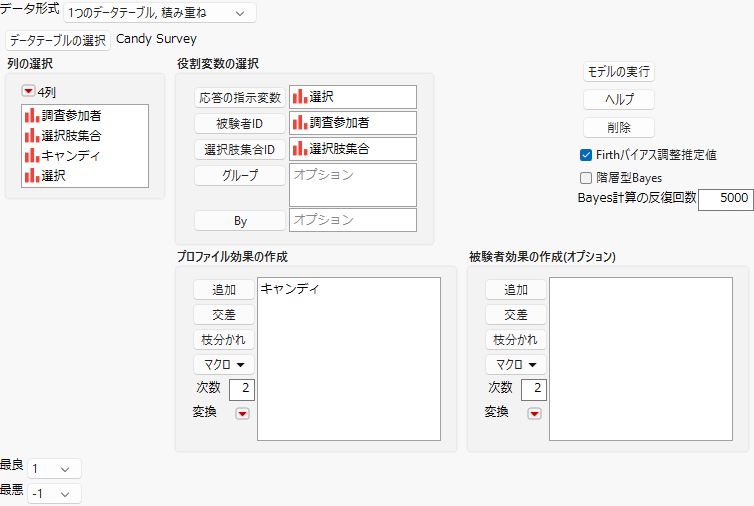Open マクロ menu under プロファイル効果の作成
This screenshot has height=506, width=754.
pos(224,365)
